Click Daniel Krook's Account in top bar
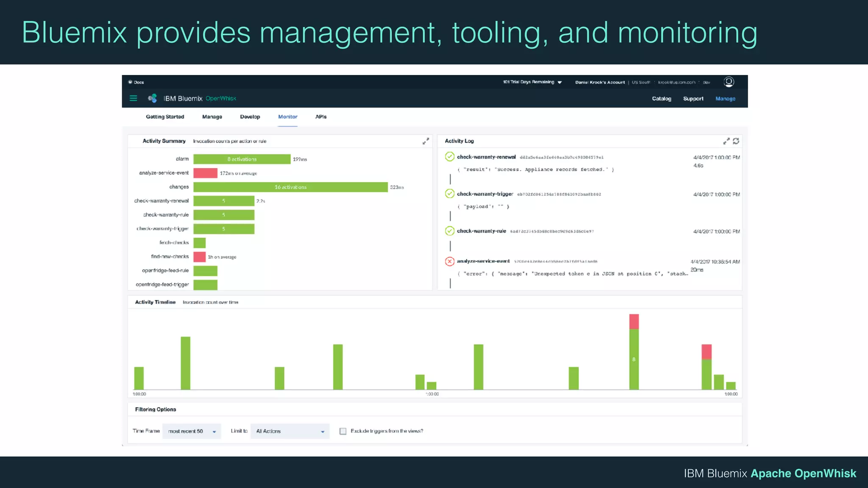The image size is (868, 488). click(x=600, y=82)
